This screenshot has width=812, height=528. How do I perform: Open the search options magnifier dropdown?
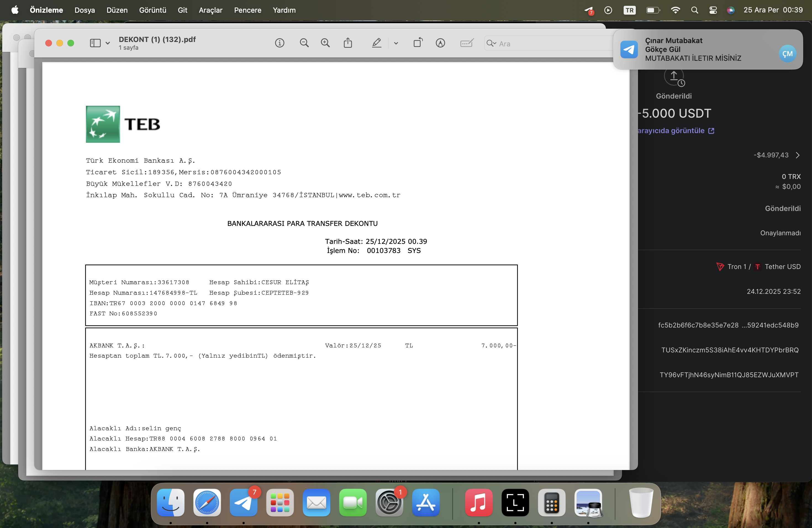[491, 43]
